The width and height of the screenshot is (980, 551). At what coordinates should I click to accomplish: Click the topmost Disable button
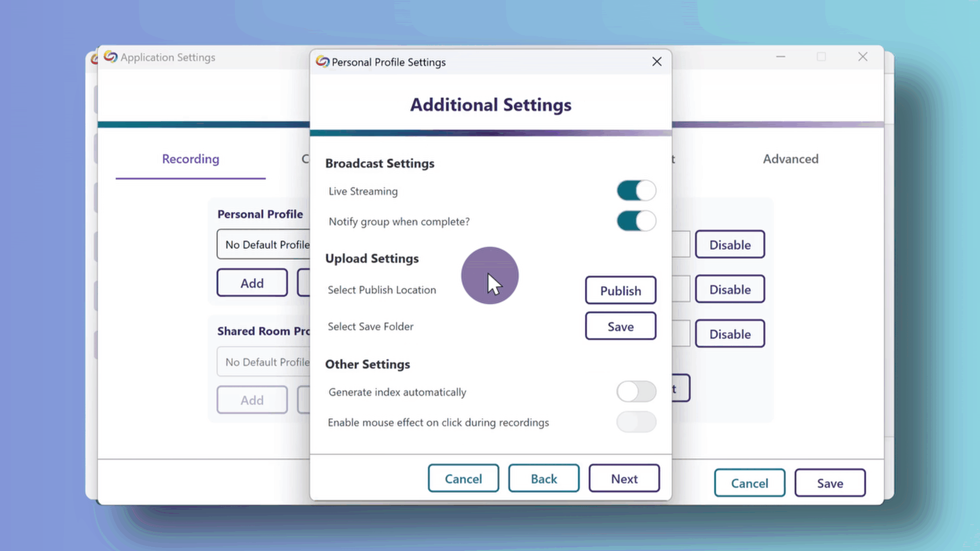coord(729,244)
